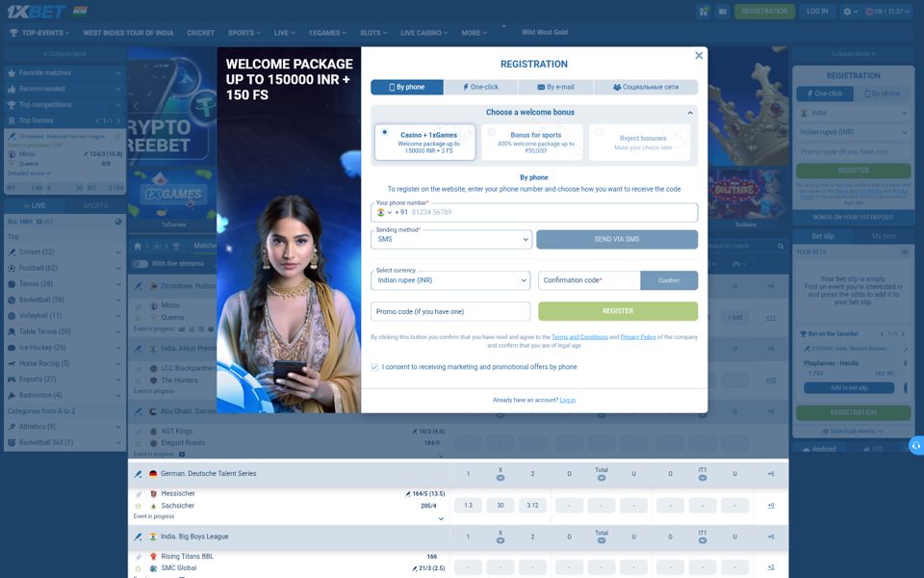Open the Sending method dropdown showing SMS

(451, 240)
